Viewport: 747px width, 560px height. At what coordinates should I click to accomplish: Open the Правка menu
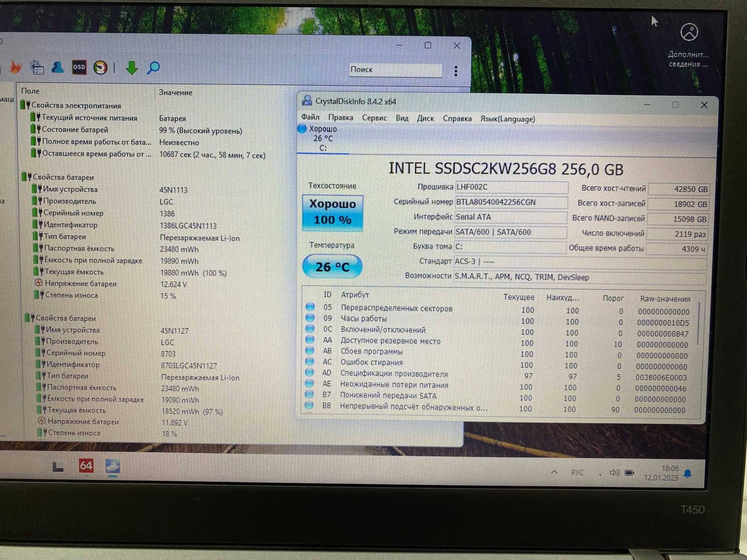tap(340, 117)
